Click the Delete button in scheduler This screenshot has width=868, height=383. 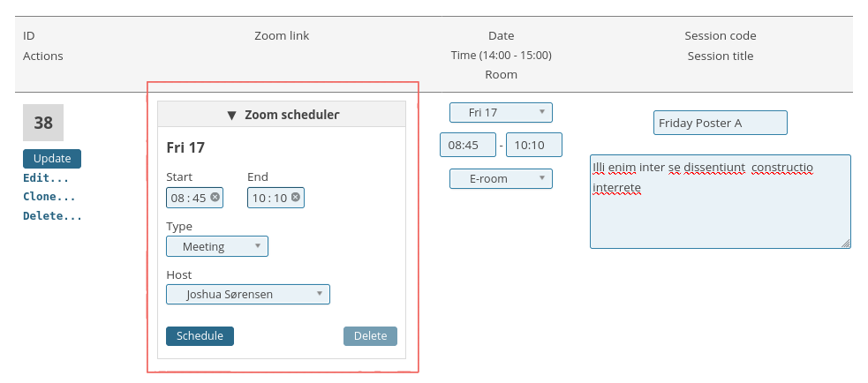coord(370,336)
